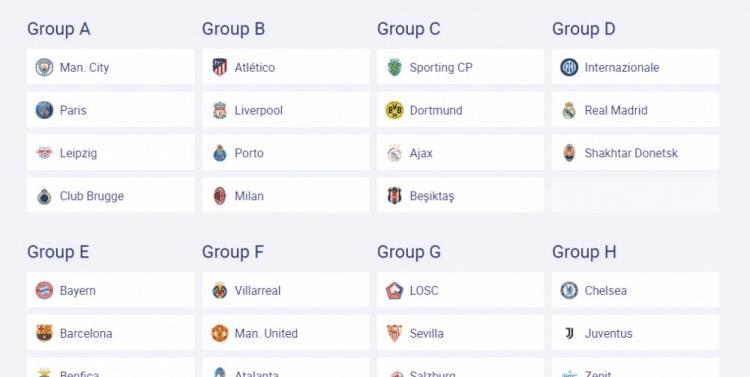Image resolution: width=750 pixels, height=377 pixels.
Task: Click the Juventus logo icon
Action: pos(569,333)
